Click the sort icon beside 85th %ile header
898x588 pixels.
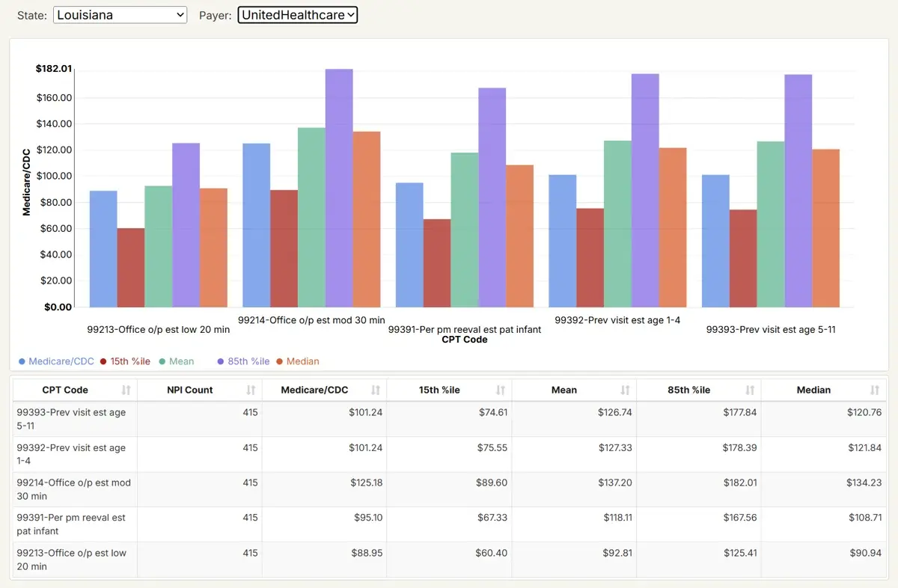pos(750,390)
